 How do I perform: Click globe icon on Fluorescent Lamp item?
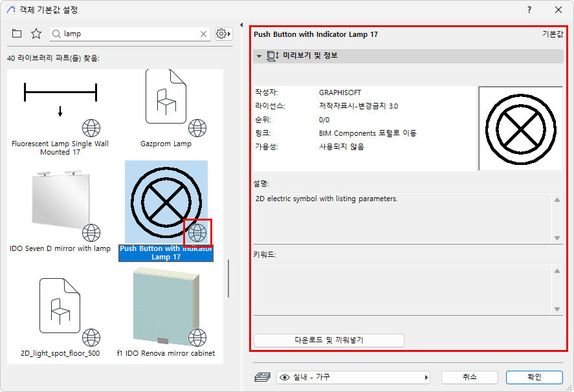pyautogui.click(x=91, y=128)
